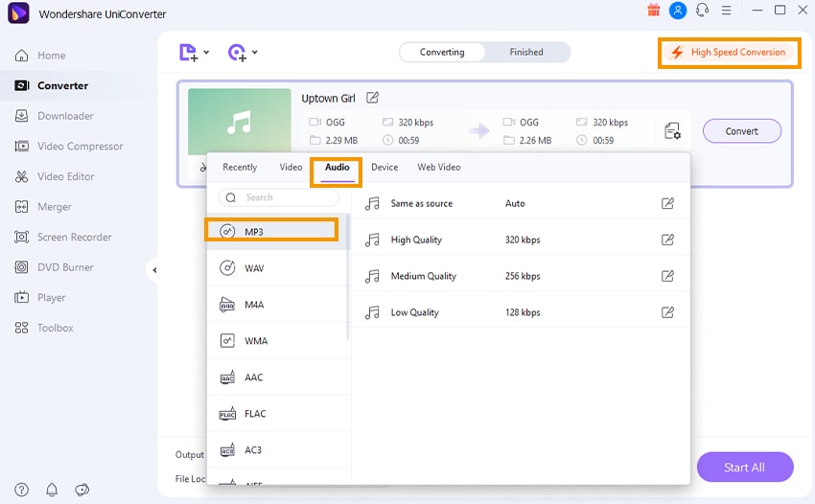Edit the Low Quality preset
This screenshot has width=815, height=504.
click(x=667, y=312)
